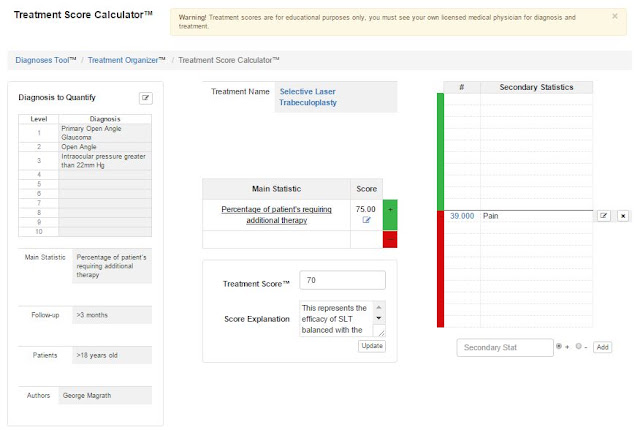Viewport: 640px width, 430px height.
Task: Delete the Pain secondary statistic
Action: (x=623, y=216)
